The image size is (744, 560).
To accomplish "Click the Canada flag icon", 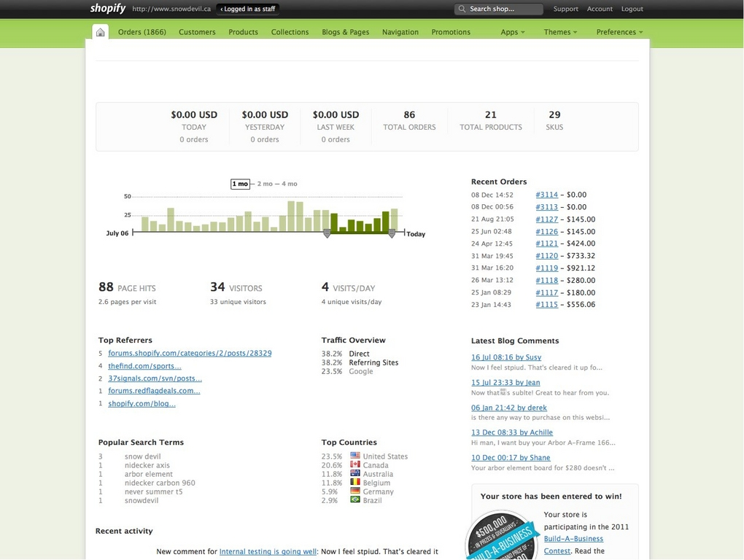I will pos(354,464).
